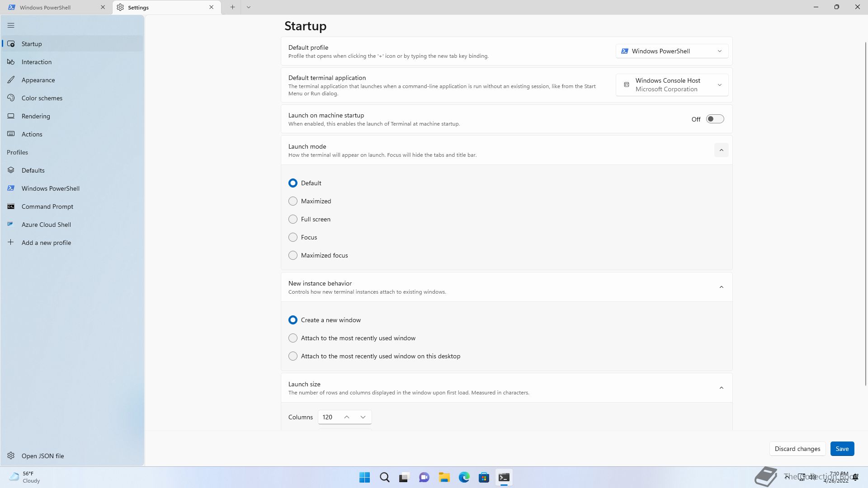Collapse the New instance behavior section

point(722,287)
